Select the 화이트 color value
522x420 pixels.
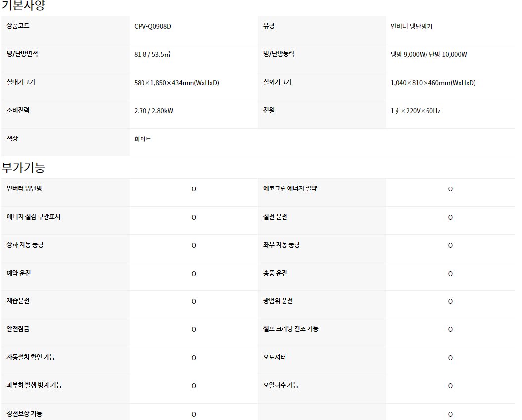tap(143, 139)
